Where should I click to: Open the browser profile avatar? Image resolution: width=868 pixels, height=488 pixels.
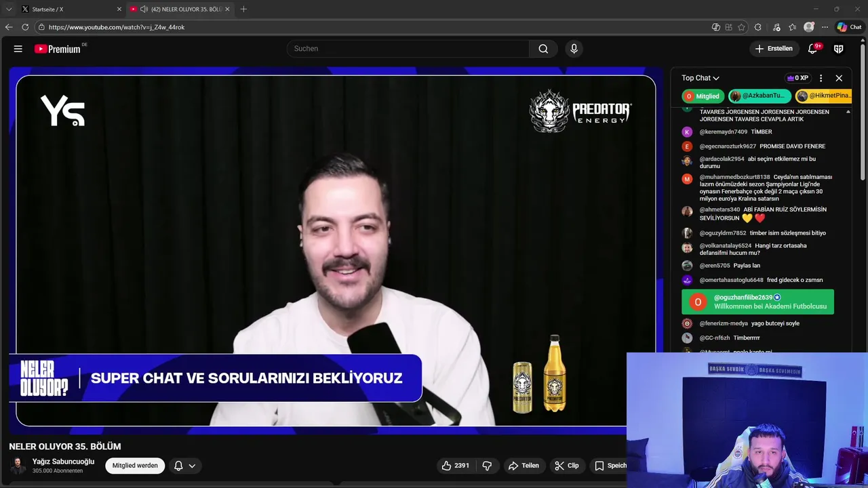pos(808,27)
